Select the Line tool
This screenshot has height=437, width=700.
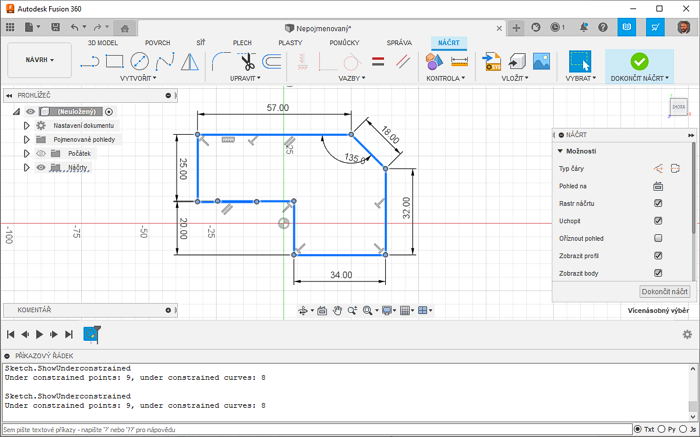tap(89, 61)
